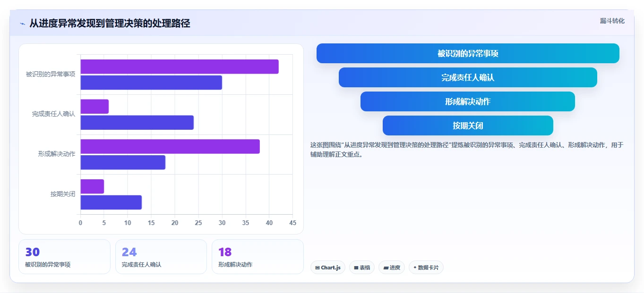Click the purple bar for 完成责任人确认
Screen dimensions: 644x293
(94, 107)
